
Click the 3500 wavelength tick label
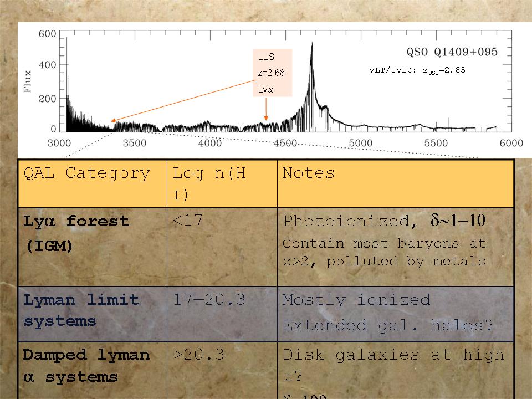click(x=134, y=144)
